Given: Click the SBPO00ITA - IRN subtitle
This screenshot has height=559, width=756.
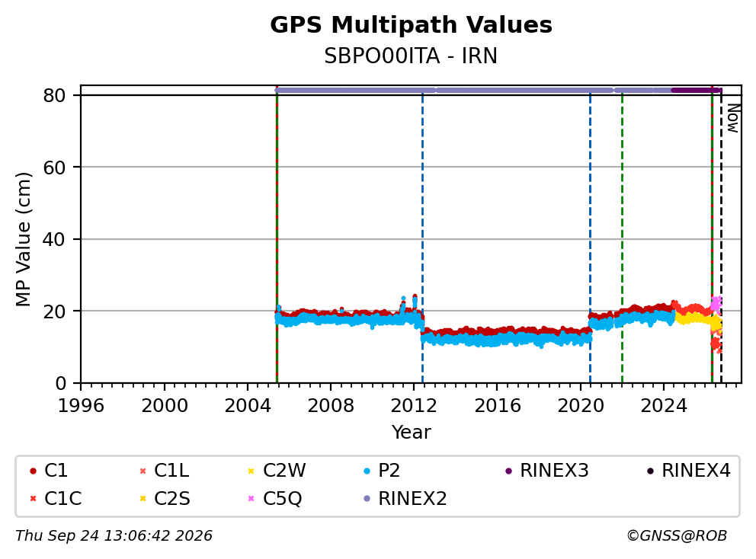Looking at the screenshot, I should click(411, 56).
